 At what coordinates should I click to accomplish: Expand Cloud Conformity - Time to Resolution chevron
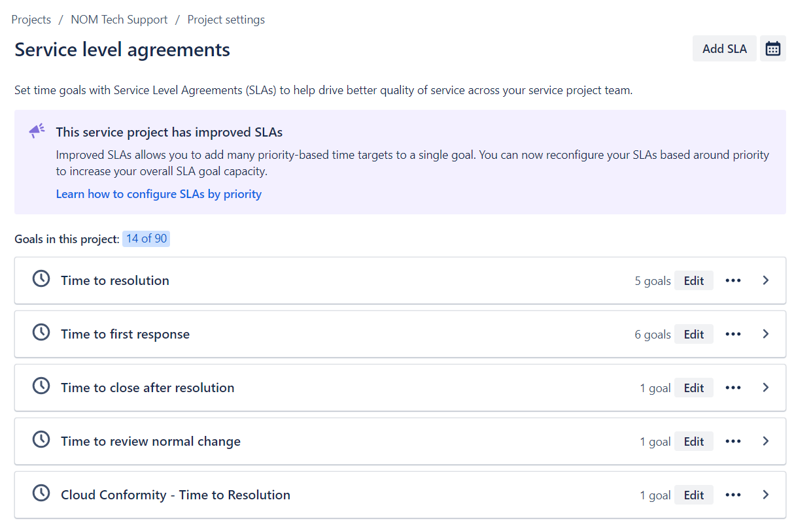tap(766, 495)
